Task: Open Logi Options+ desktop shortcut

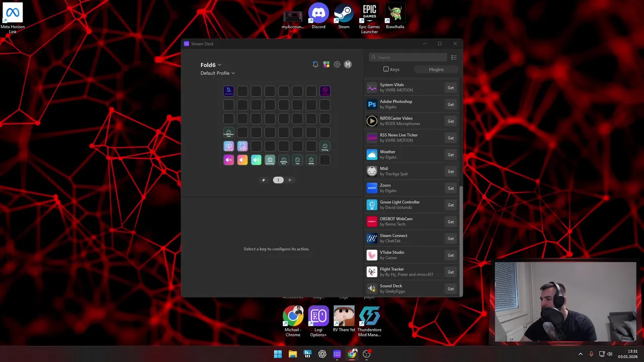Action: point(318,322)
